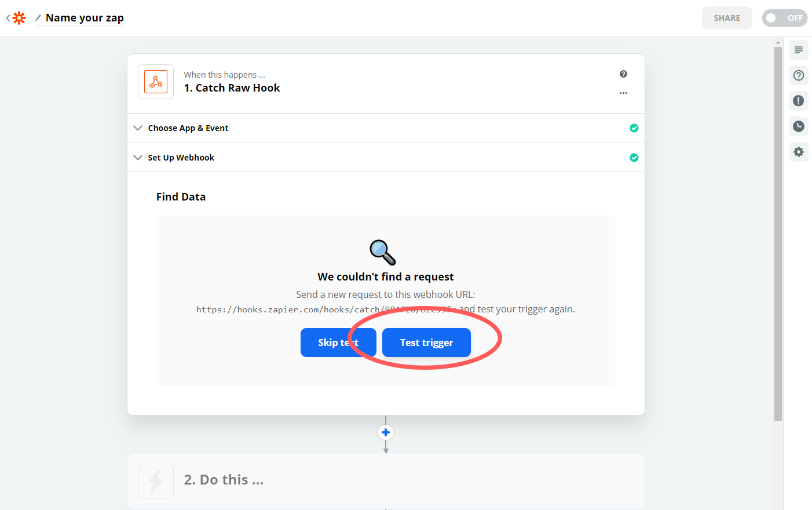Click the green checkmark on Choose App & Event
812x510 pixels.
pyautogui.click(x=634, y=128)
